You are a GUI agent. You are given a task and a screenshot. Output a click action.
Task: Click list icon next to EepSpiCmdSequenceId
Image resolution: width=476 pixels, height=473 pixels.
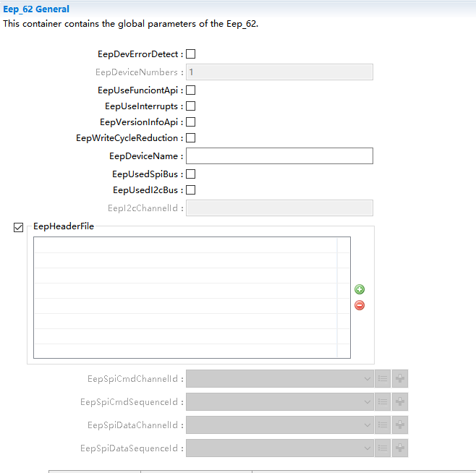(x=383, y=401)
